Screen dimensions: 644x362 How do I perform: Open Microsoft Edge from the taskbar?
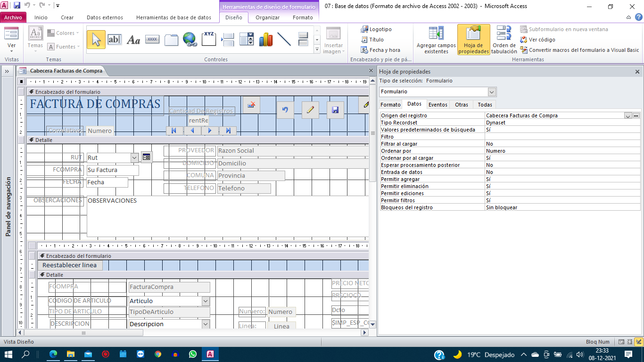click(53, 354)
